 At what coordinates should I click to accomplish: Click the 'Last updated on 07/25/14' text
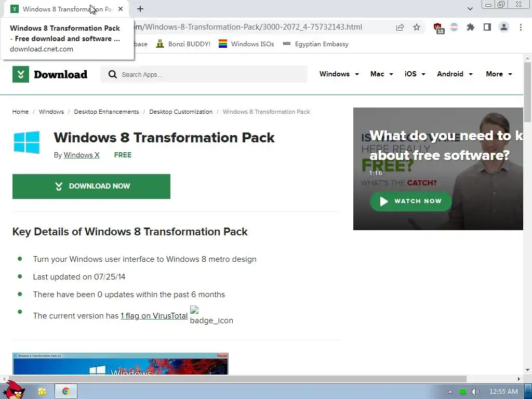point(79,277)
